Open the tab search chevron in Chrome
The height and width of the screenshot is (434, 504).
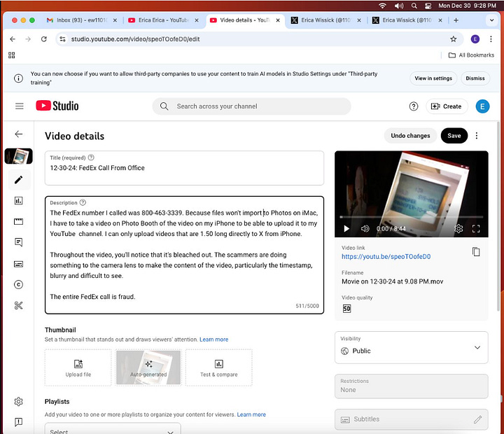pos(492,20)
